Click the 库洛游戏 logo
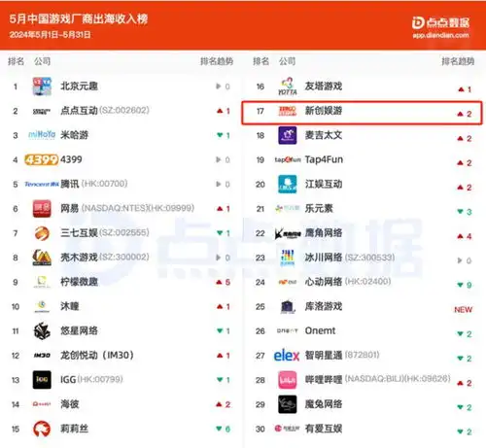 (x=288, y=306)
